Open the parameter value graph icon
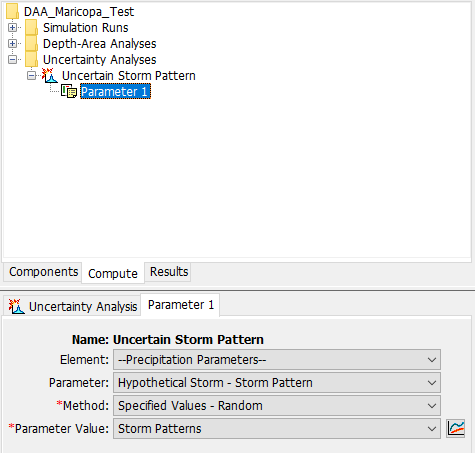Viewport: 476px width, 453px height. [456, 428]
